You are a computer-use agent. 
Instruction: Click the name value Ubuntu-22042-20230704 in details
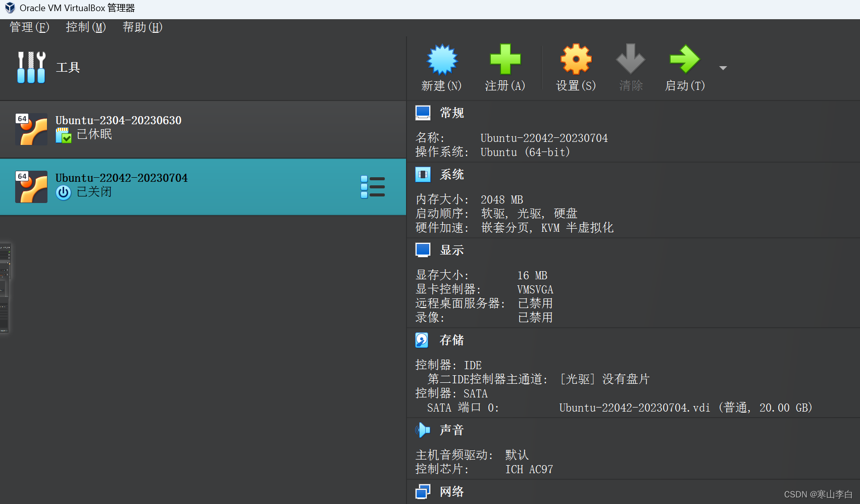pyautogui.click(x=544, y=138)
